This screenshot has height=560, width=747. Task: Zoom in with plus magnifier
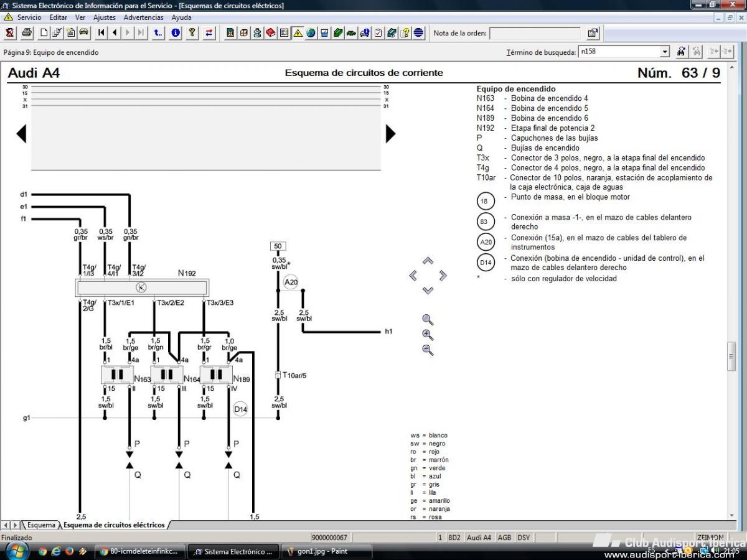[x=428, y=335]
